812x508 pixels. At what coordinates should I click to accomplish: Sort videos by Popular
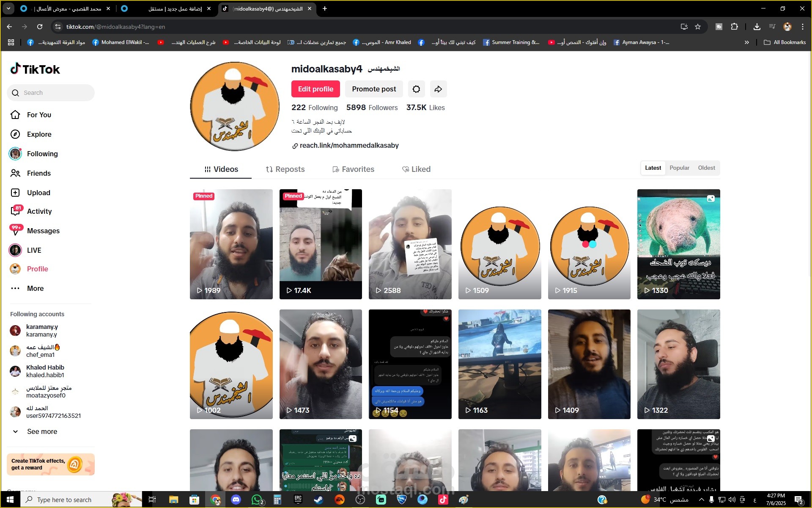tap(679, 168)
